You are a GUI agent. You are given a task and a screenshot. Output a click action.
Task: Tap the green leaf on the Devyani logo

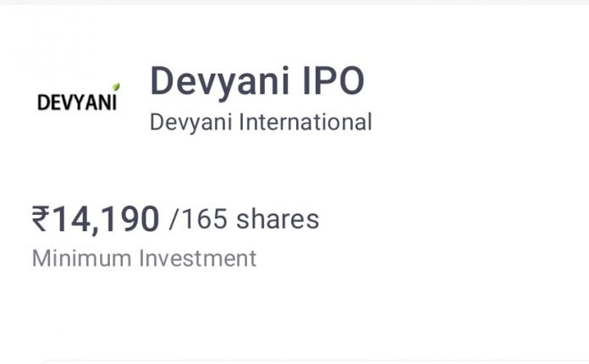coord(116,87)
